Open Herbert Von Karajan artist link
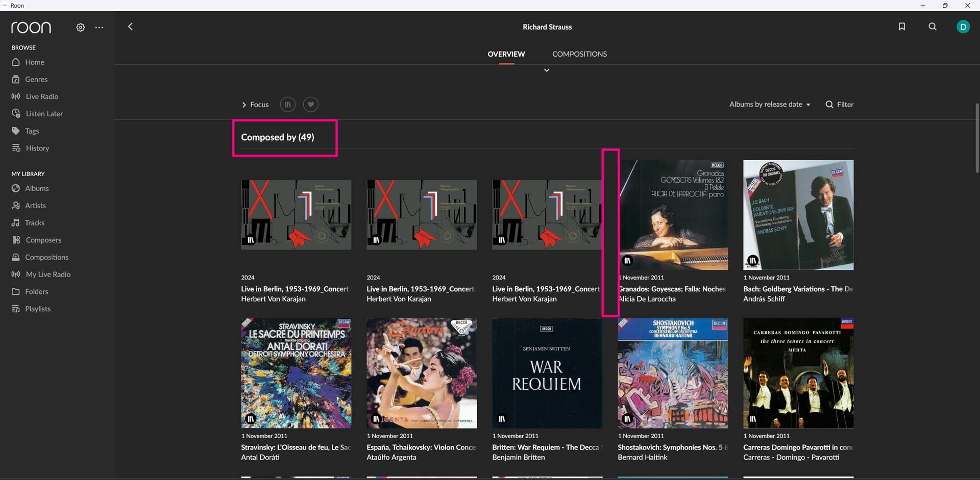 point(273,299)
